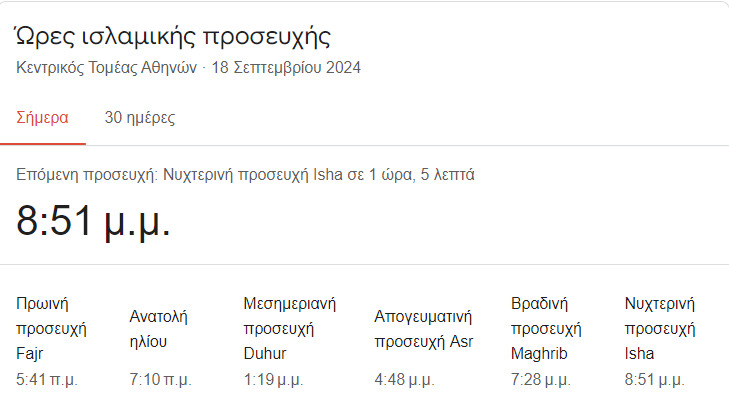Click the Επόμενη προσευχή label
Image resolution: width=729 pixels, height=419 pixels.
(x=85, y=175)
